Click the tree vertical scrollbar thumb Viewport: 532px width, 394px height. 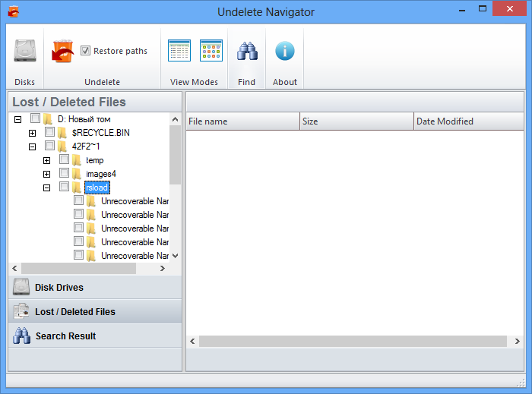175,155
